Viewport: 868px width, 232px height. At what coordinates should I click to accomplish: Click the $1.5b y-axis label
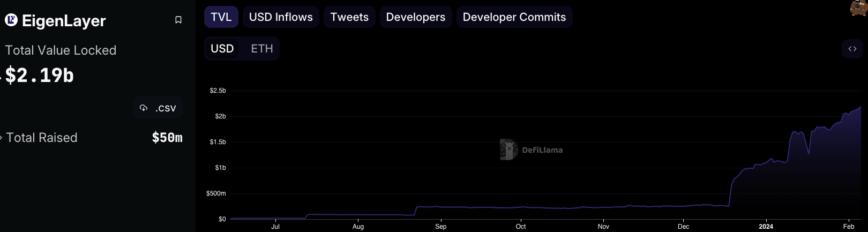(218, 142)
